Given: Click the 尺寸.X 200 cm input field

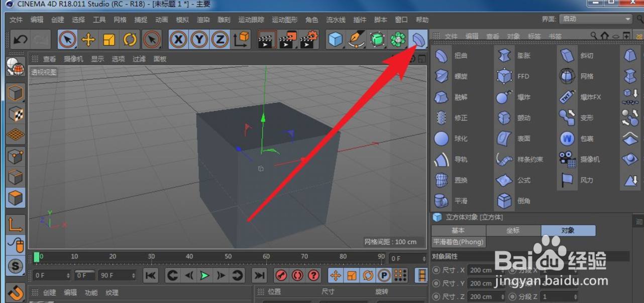Looking at the screenshot, I should click(x=480, y=269).
